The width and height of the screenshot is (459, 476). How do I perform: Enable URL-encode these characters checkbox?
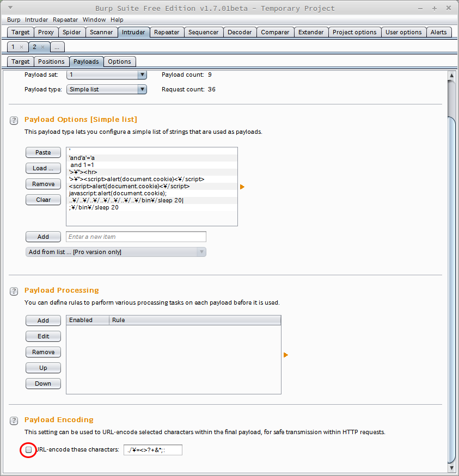(x=29, y=450)
